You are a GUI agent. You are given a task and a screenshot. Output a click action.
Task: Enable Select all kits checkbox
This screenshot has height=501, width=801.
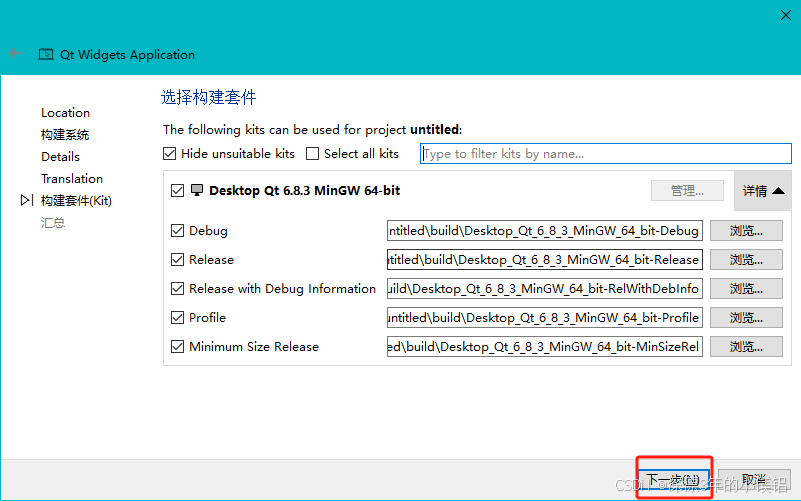point(312,154)
